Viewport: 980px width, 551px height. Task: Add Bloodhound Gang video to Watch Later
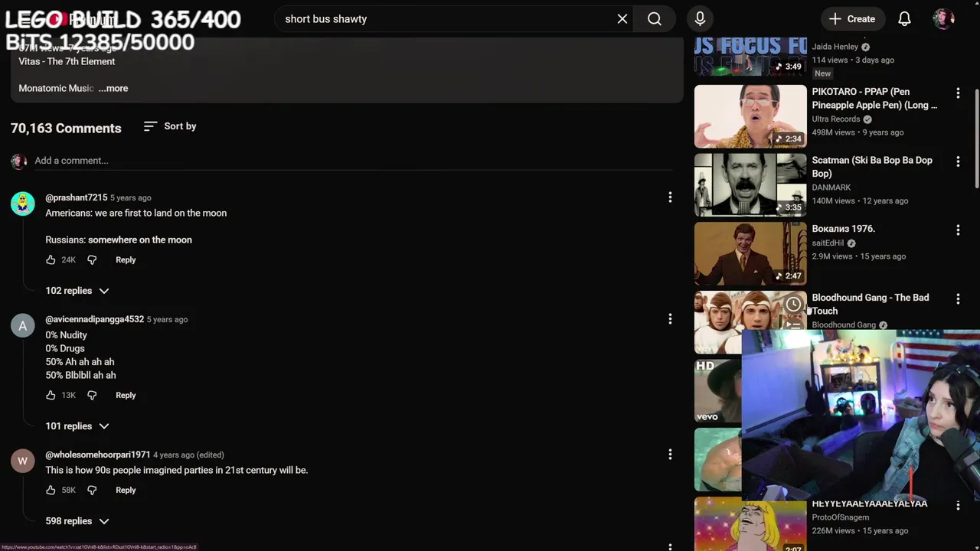click(x=793, y=305)
